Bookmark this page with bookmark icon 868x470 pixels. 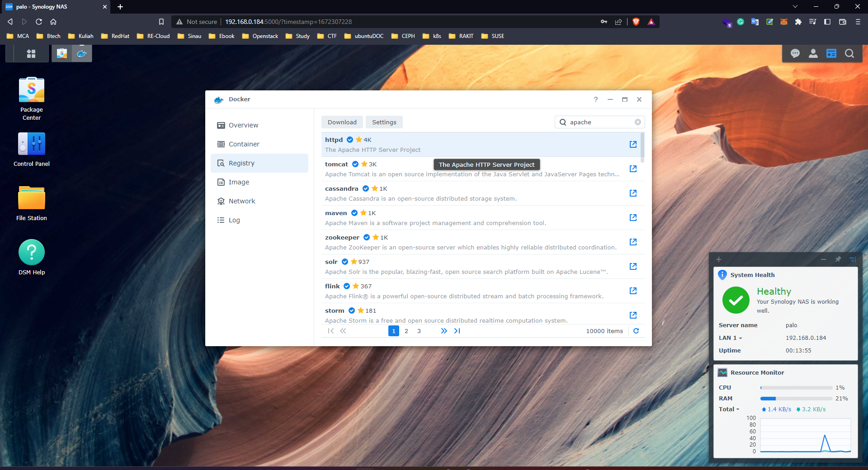tap(161, 22)
